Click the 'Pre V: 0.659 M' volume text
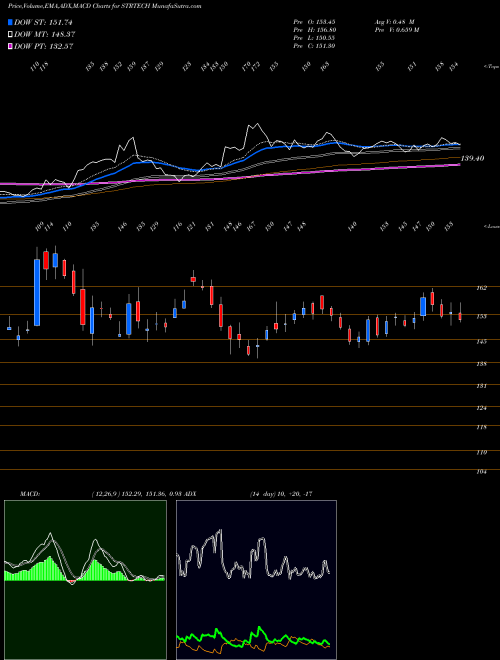This screenshot has height=660, width=500. (x=396, y=30)
